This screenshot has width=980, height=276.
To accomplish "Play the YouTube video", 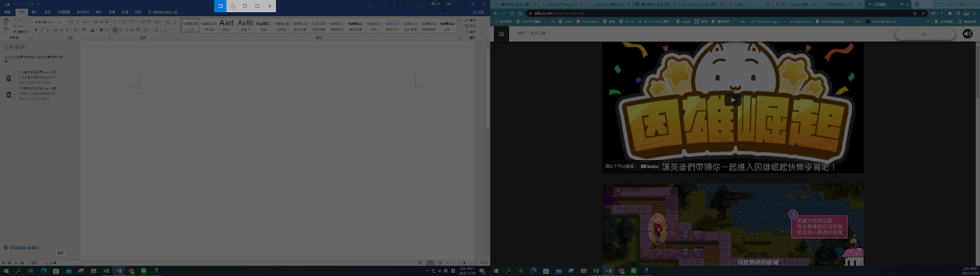I will pyautogui.click(x=733, y=99).
